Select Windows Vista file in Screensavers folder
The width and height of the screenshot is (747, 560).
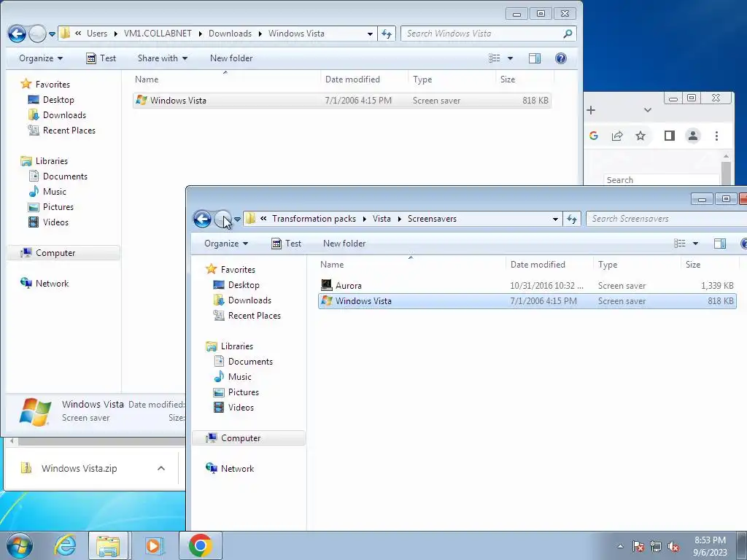coord(527,301)
